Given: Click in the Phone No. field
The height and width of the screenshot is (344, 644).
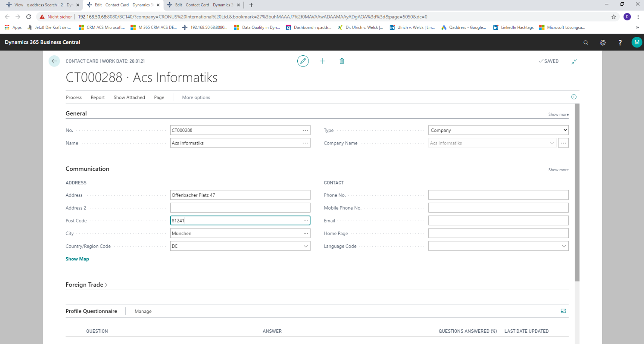Looking at the screenshot, I should [x=498, y=195].
